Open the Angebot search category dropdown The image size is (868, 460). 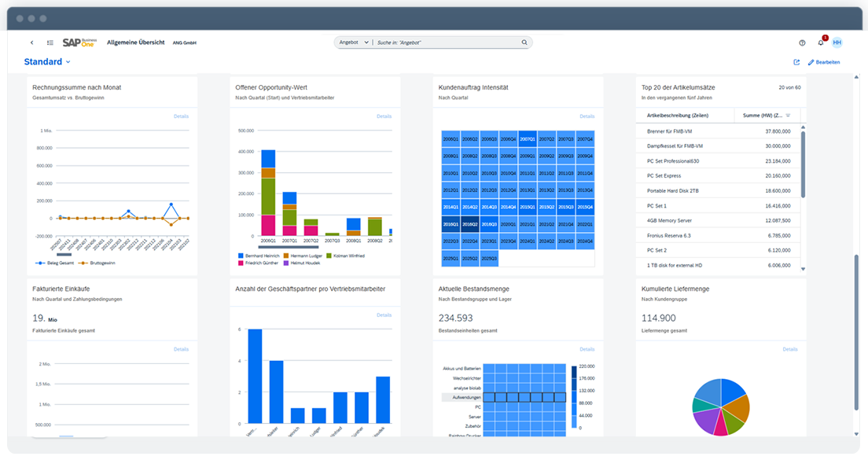352,42
